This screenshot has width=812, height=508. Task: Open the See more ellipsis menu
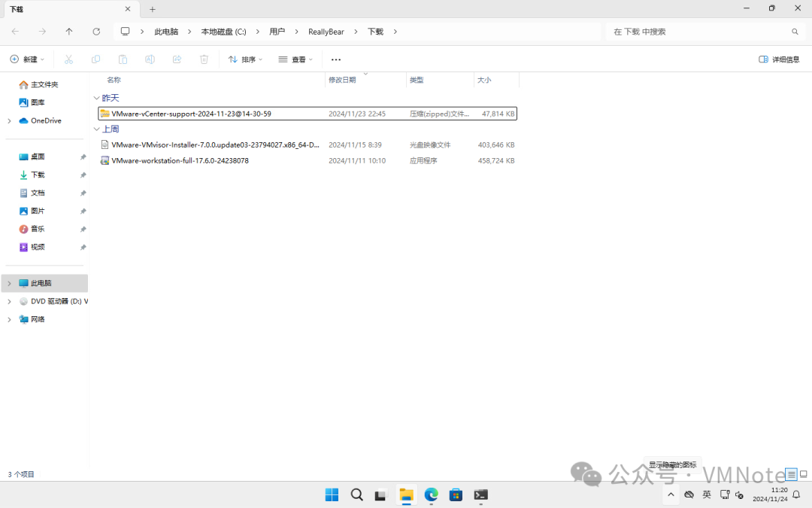point(336,59)
